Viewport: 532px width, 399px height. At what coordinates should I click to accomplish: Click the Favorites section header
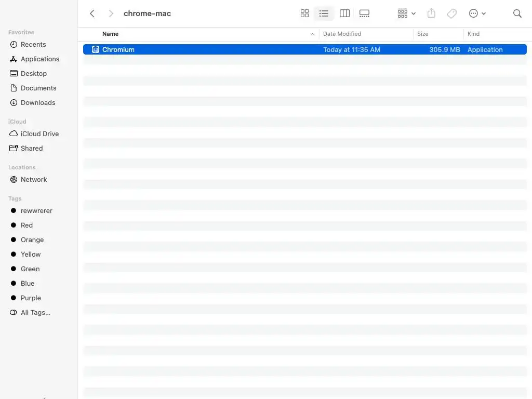tap(21, 32)
